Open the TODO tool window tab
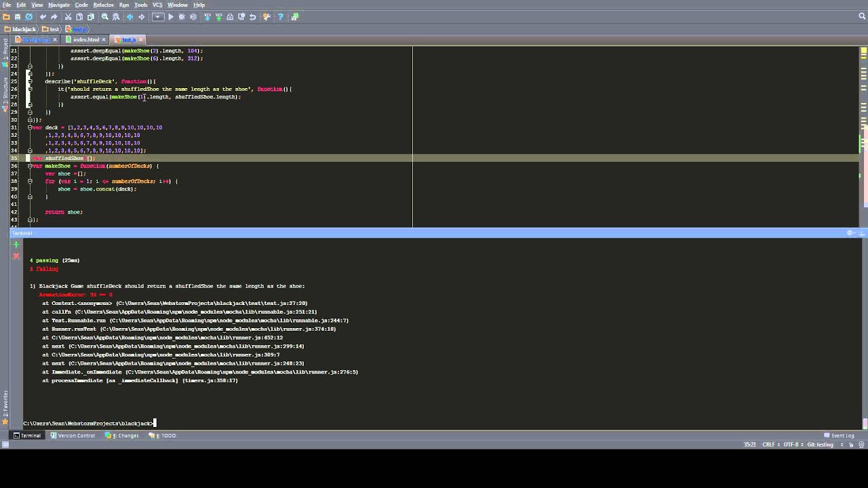The height and width of the screenshot is (488, 868). coord(163,436)
